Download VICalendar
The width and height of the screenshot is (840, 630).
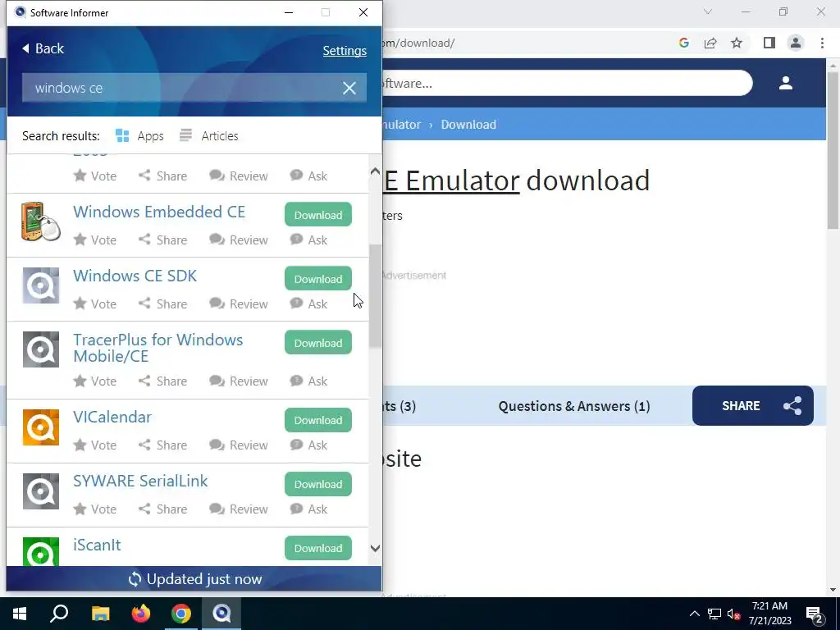(318, 420)
